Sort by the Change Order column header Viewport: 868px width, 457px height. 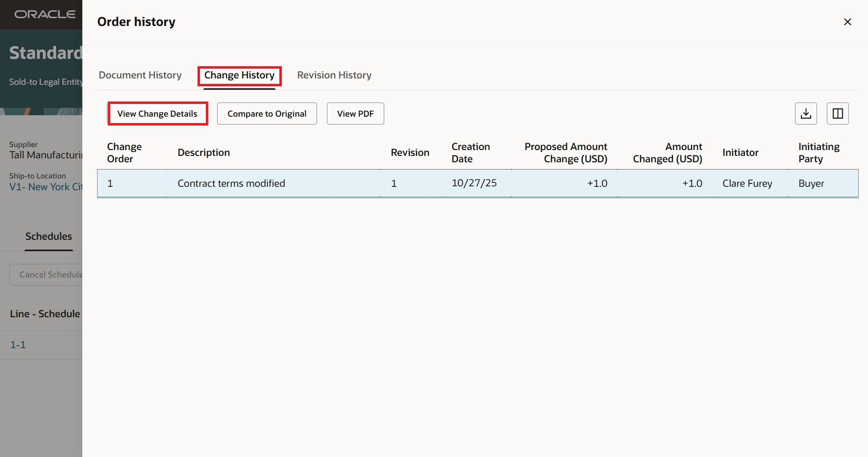pos(124,152)
